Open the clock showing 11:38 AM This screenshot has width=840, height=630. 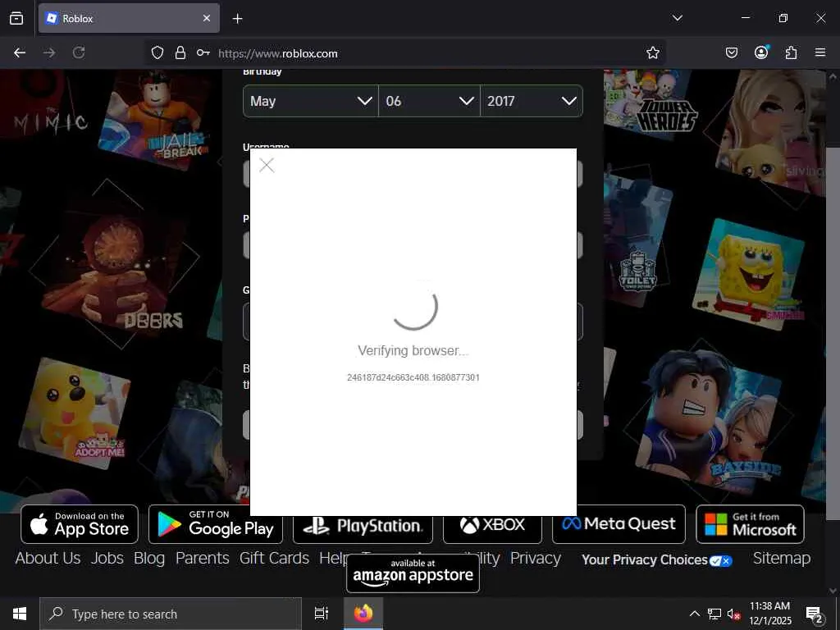(x=769, y=614)
